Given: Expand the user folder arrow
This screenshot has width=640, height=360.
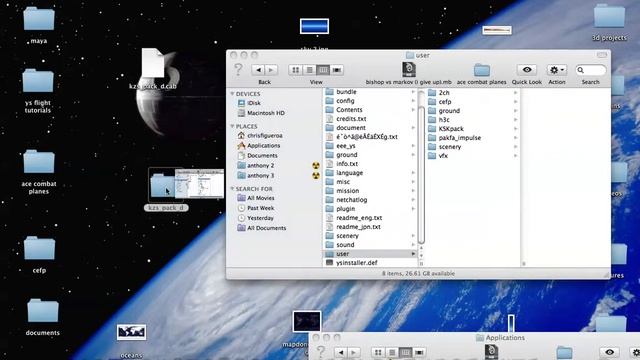Looking at the screenshot, I should 413,254.
